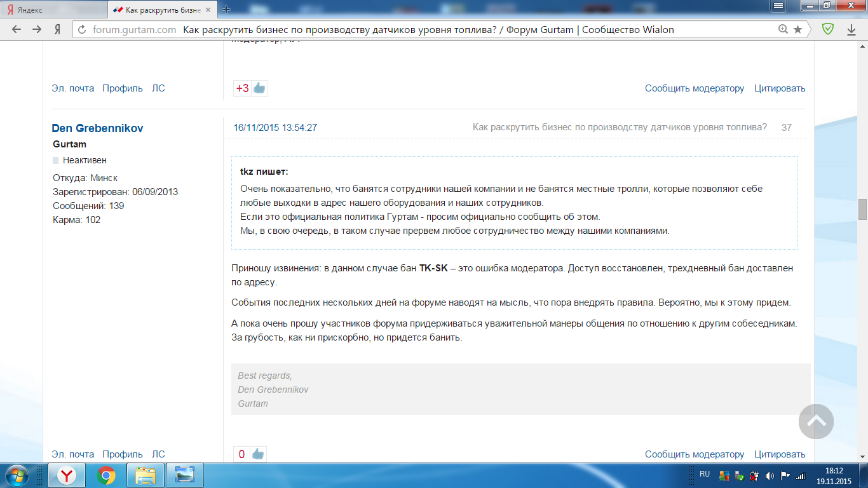The image size is (868, 488).
Task: Open a new tab with plus button
Action: click(x=226, y=10)
